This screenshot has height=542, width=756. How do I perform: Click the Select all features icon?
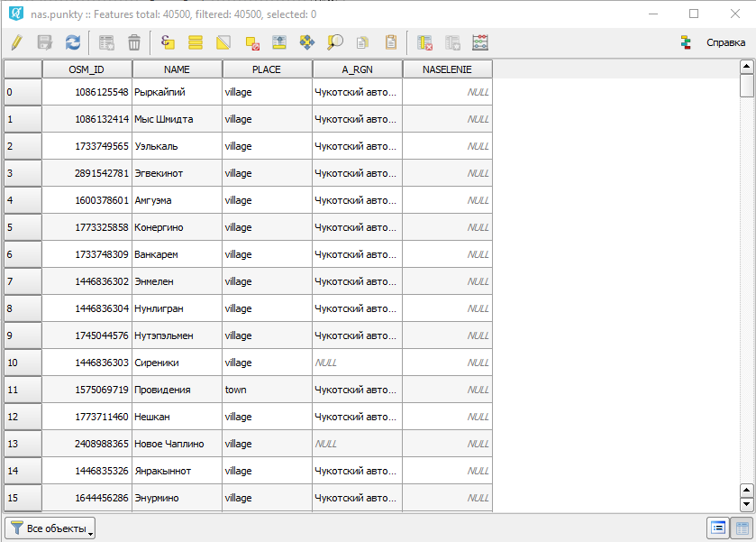196,42
